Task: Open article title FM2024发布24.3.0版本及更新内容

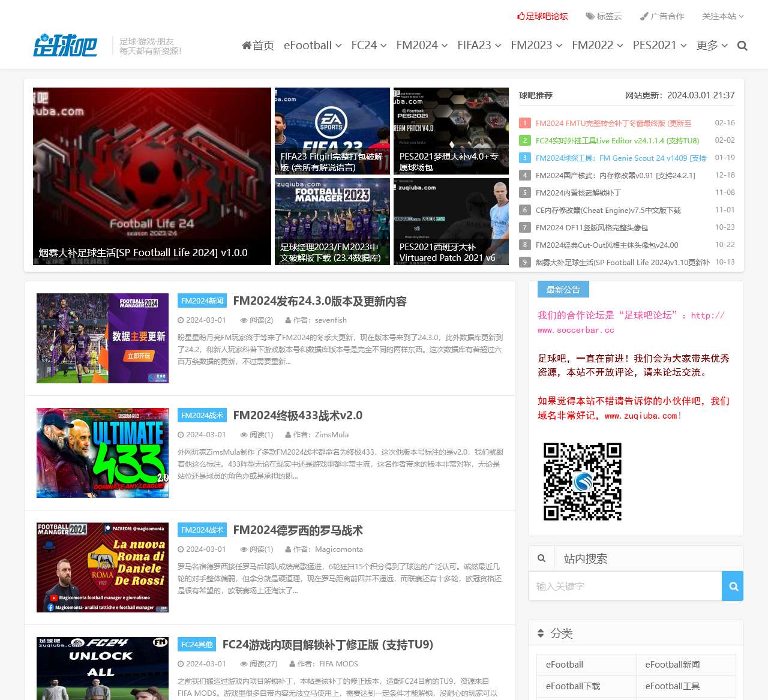Action: coord(320,301)
